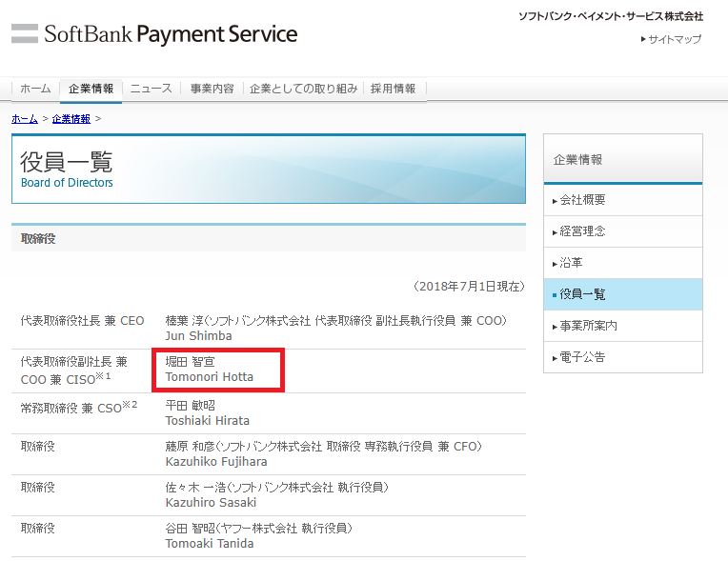
Task: Click the 代表取締役副社長 兼 COO 兼 CISO title
Action: pyautogui.click(x=73, y=371)
